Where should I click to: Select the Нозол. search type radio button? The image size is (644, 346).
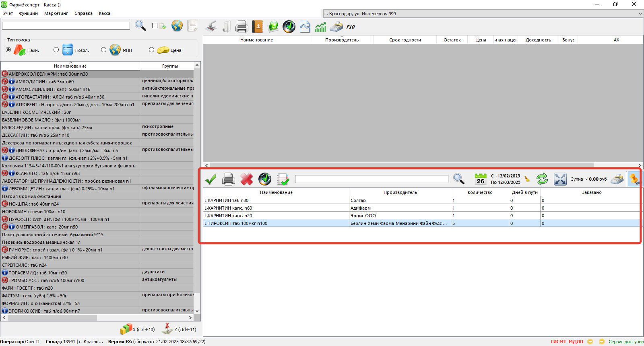[56, 50]
